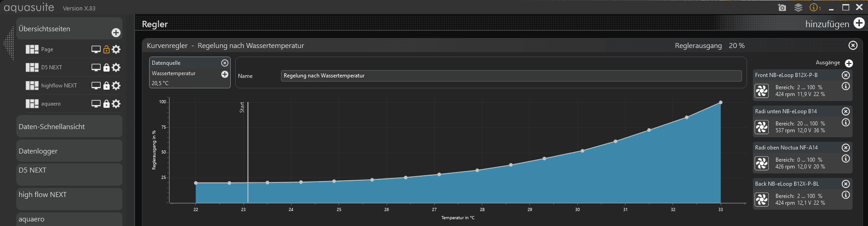Toggle the orange unlocked padlock for Page
The height and width of the screenshot is (226, 868).
click(x=107, y=49)
